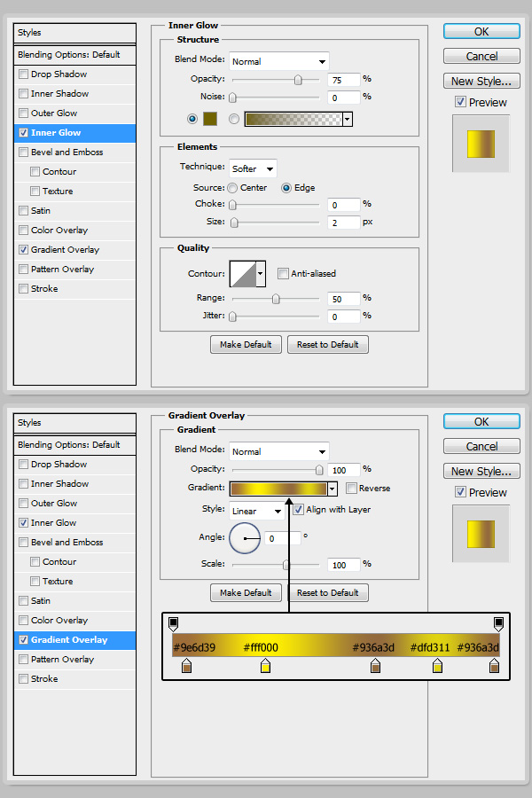Select Blending Options: Default in the top dialog
Screen dimensions: 532x798
pos(74,54)
